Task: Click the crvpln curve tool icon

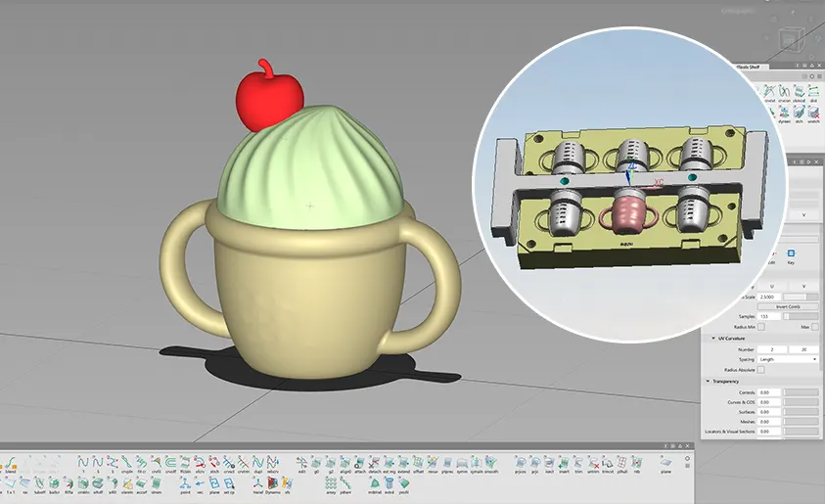Action: [127, 465]
